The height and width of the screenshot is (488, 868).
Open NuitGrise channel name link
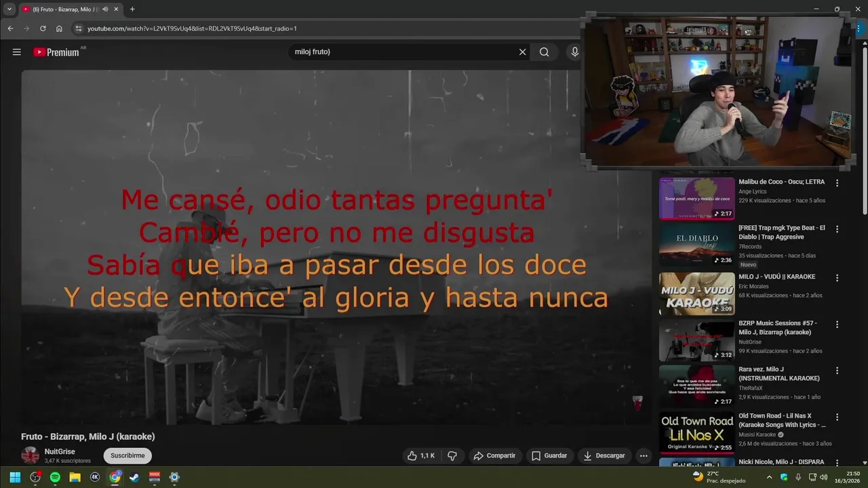tap(60, 451)
